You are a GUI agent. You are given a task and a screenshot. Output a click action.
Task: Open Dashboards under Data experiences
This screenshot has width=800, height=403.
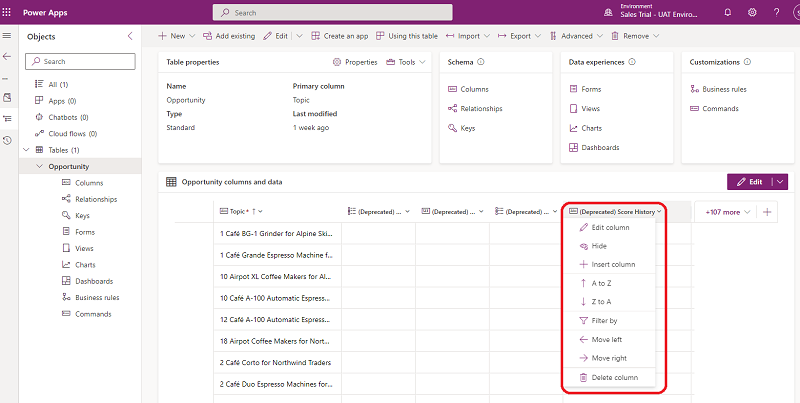click(594, 147)
